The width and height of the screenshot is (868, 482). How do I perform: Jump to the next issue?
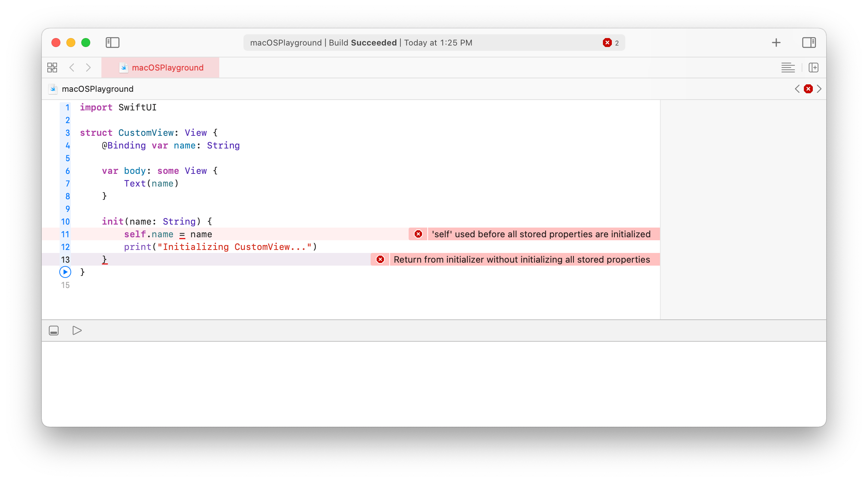819,89
